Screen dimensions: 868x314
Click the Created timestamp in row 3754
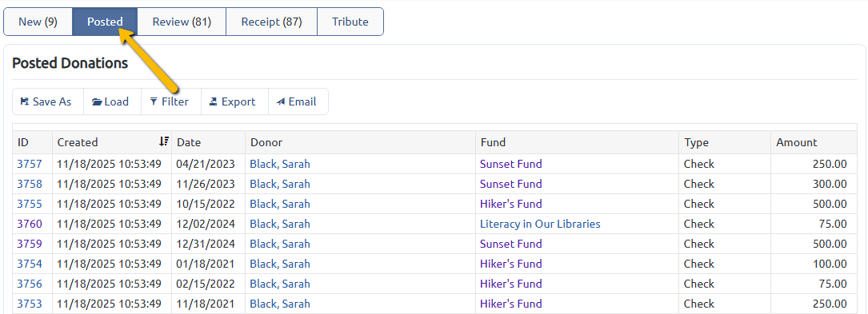pos(109,264)
